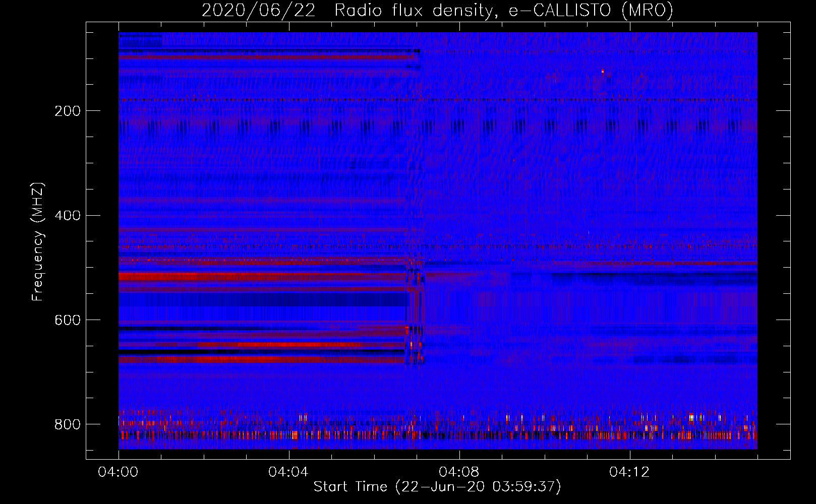Click the 04:04 time tick label

click(288, 472)
